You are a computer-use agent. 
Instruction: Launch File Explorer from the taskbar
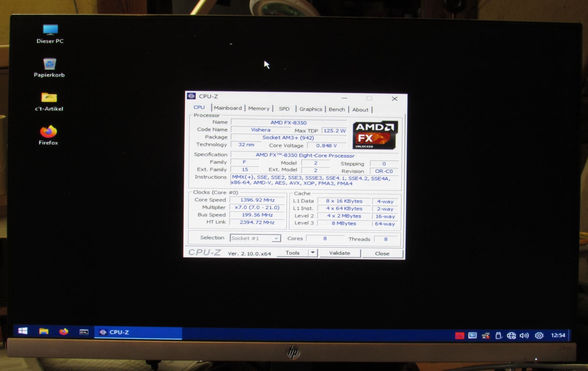pos(44,331)
